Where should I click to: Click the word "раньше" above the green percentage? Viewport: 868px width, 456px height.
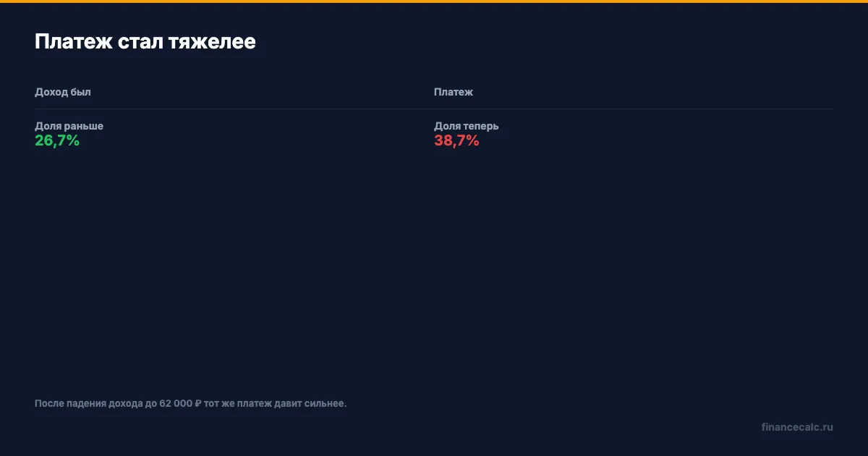point(84,126)
